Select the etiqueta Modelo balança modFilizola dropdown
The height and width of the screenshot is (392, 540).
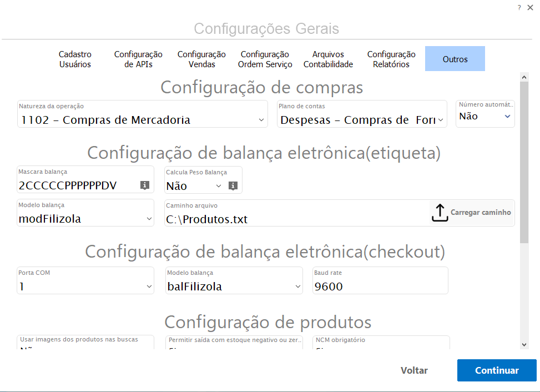coord(85,219)
